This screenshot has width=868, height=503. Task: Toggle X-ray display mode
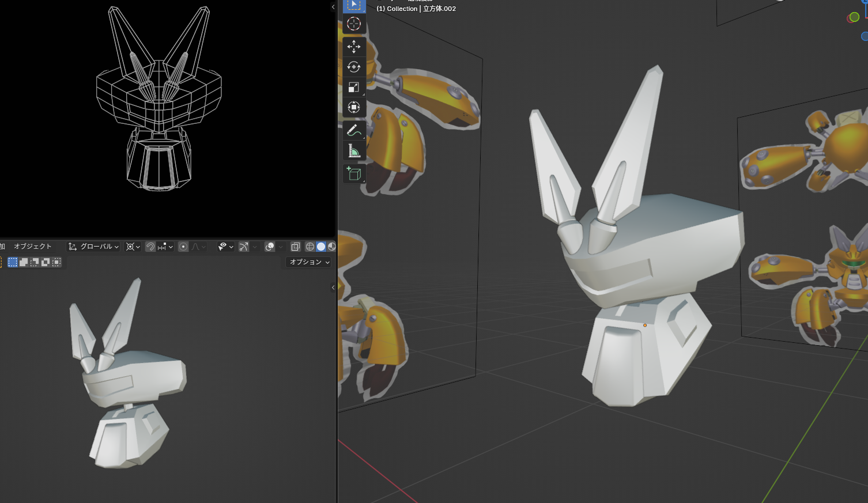point(295,247)
